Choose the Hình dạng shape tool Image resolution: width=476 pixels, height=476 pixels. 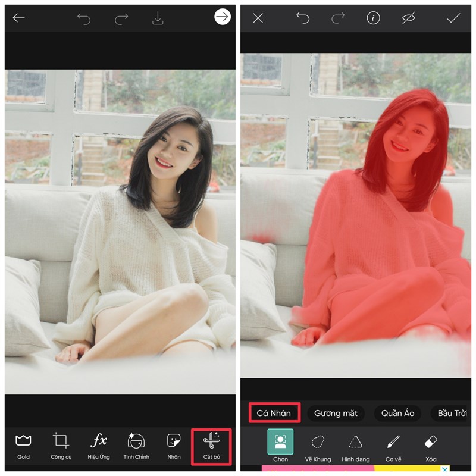pyautogui.click(x=355, y=448)
